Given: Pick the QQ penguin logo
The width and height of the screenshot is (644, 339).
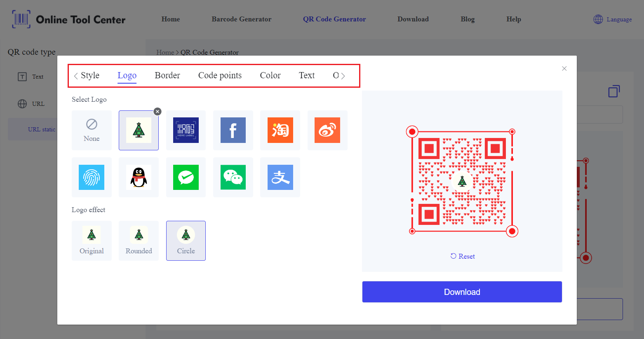Looking at the screenshot, I should pos(139,177).
